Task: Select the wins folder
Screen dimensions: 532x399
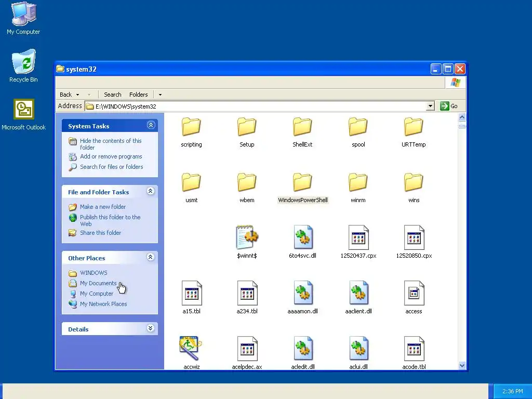Action: point(414,188)
